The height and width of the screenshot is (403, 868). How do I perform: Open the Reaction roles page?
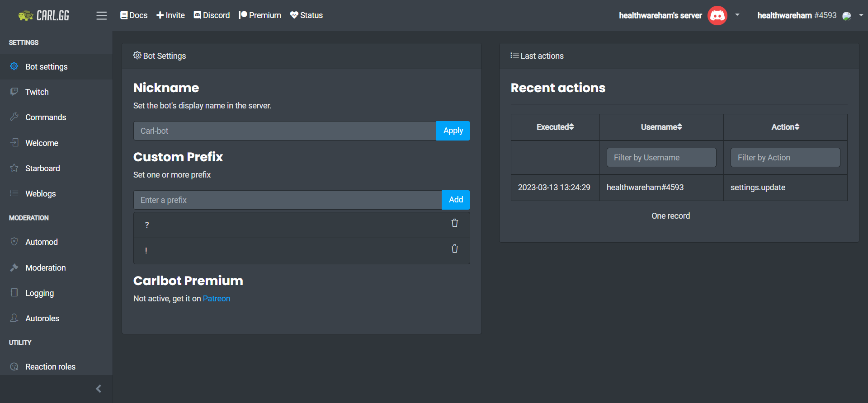pos(56,367)
